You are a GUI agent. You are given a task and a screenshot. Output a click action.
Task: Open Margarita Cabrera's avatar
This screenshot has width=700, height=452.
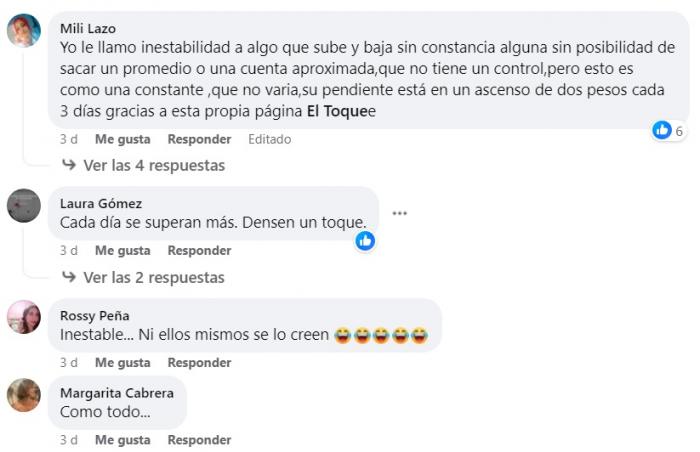coord(24,395)
